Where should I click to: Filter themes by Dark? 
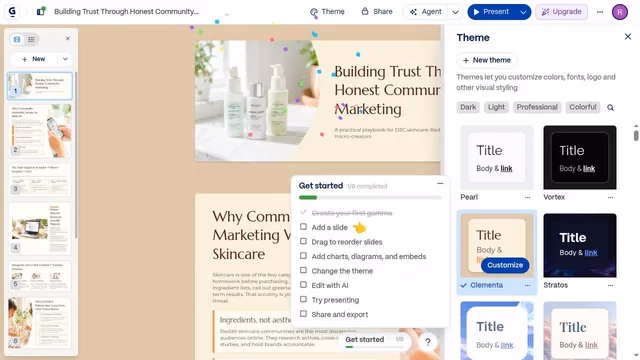(468, 107)
